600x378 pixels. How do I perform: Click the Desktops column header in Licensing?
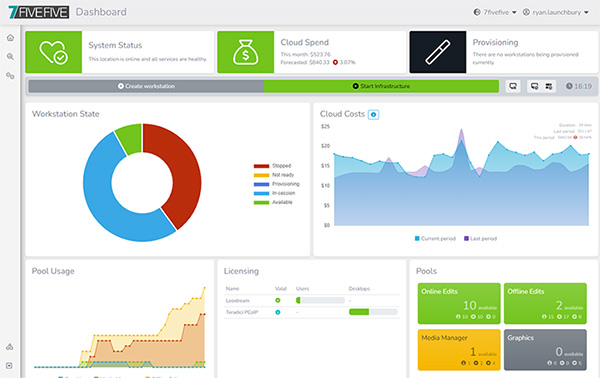359,288
